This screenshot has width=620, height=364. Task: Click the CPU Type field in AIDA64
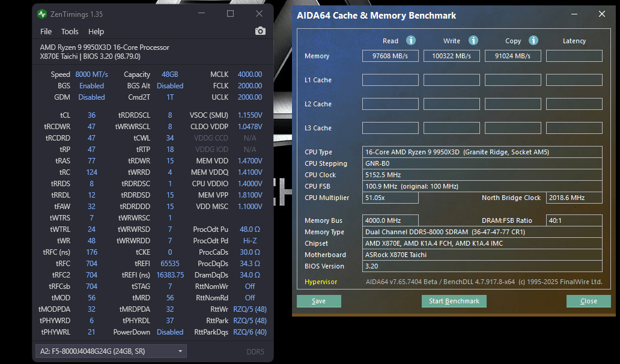click(482, 152)
